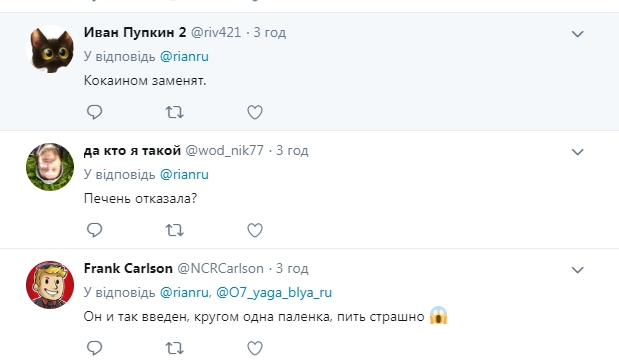Reply to 'Печень отказала?' tweet
Screen dimensions: 619x363
94,230
